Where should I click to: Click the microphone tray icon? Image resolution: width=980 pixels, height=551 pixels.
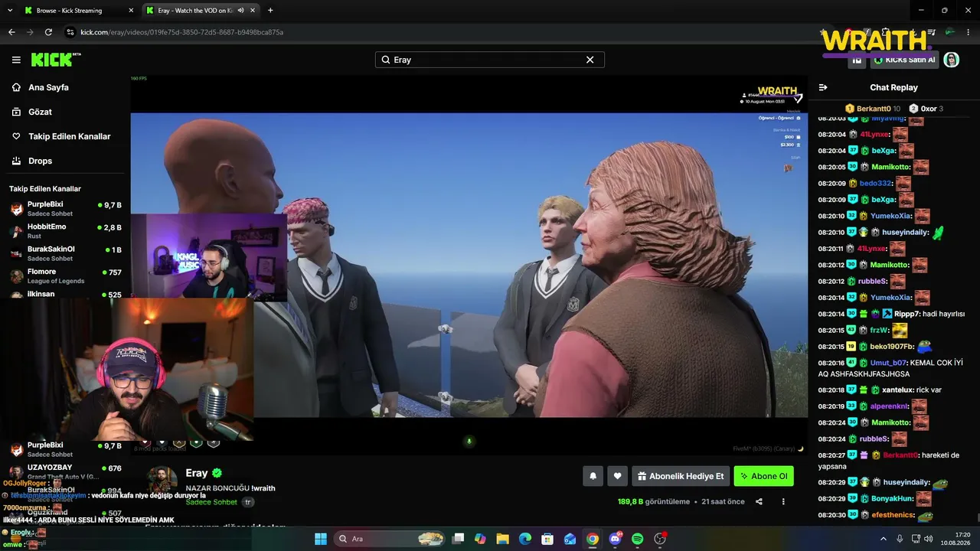(x=900, y=539)
